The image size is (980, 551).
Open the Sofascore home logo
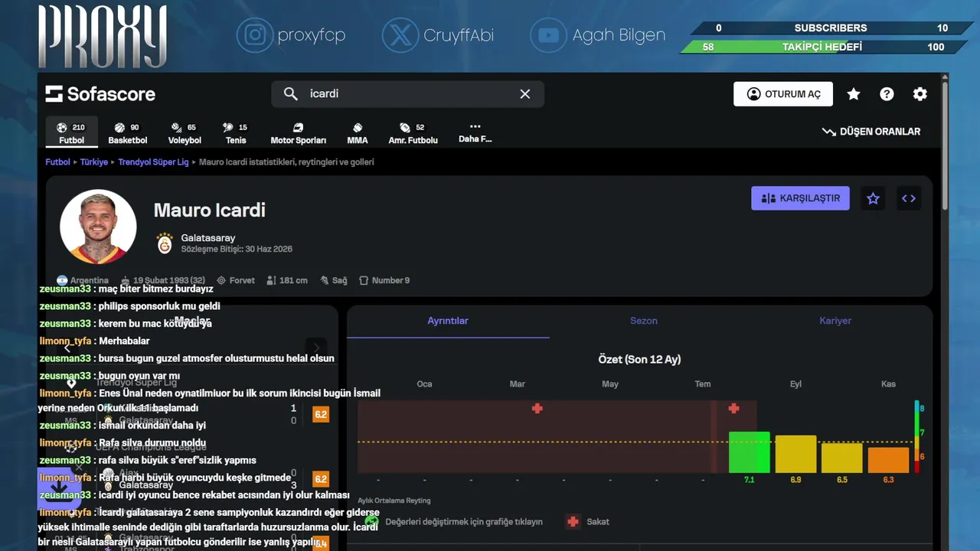click(100, 94)
